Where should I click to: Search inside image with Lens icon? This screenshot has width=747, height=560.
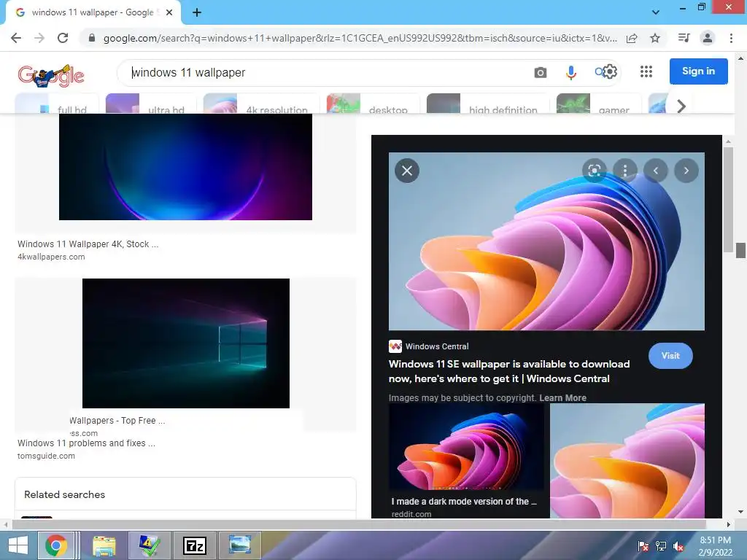tap(594, 171)
